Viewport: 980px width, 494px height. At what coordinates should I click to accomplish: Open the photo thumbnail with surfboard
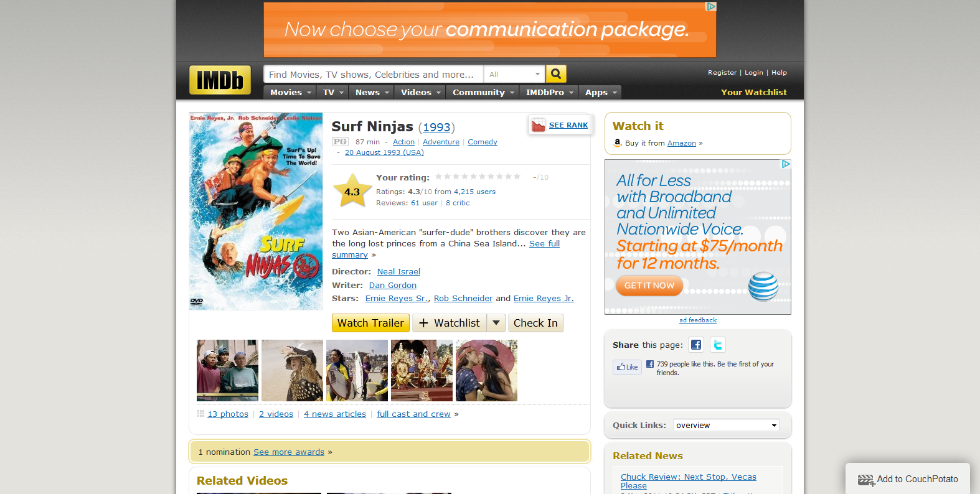click(x=357, y=370)
